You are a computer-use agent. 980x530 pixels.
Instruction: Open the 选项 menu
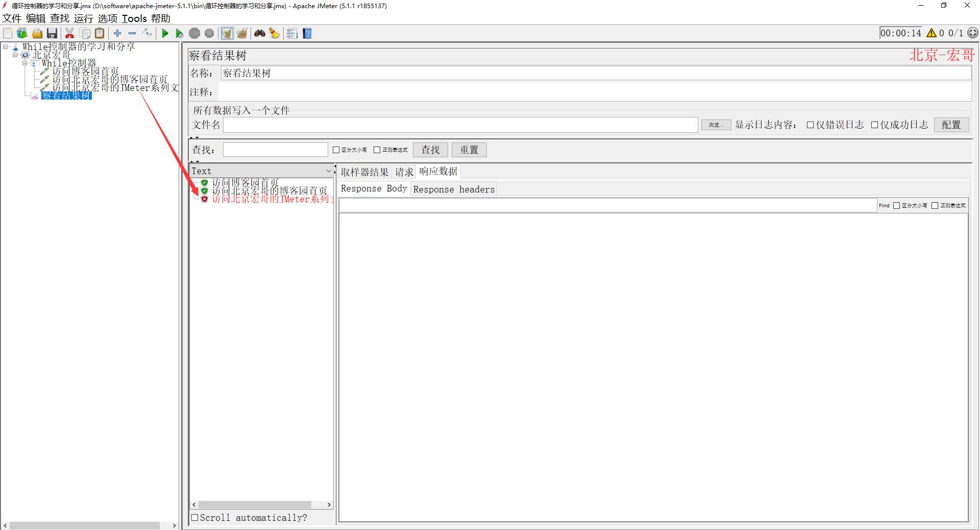108,18
